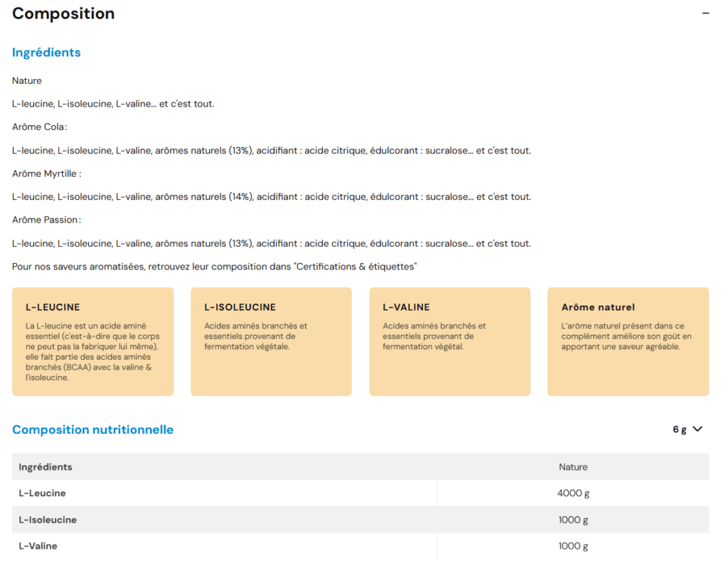
Task: Open the 6 g serving size dropdown
Action: click(687, 429)
